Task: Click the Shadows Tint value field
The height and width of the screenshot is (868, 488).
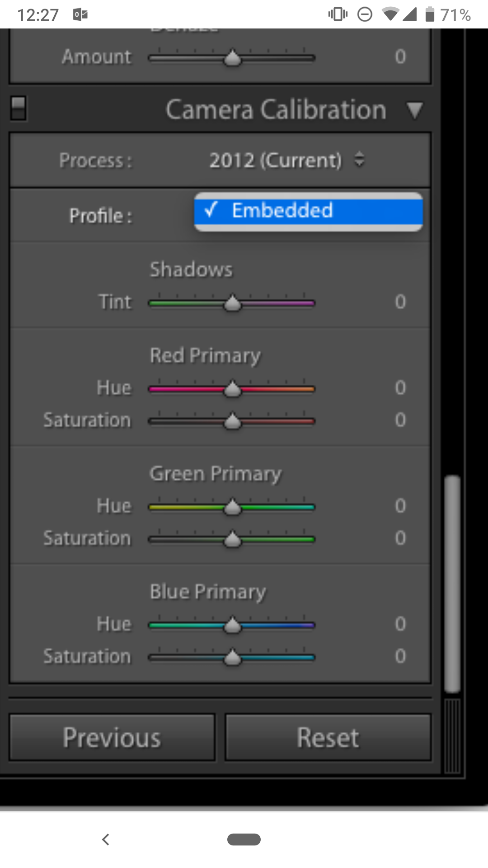Action: point(400,302)
